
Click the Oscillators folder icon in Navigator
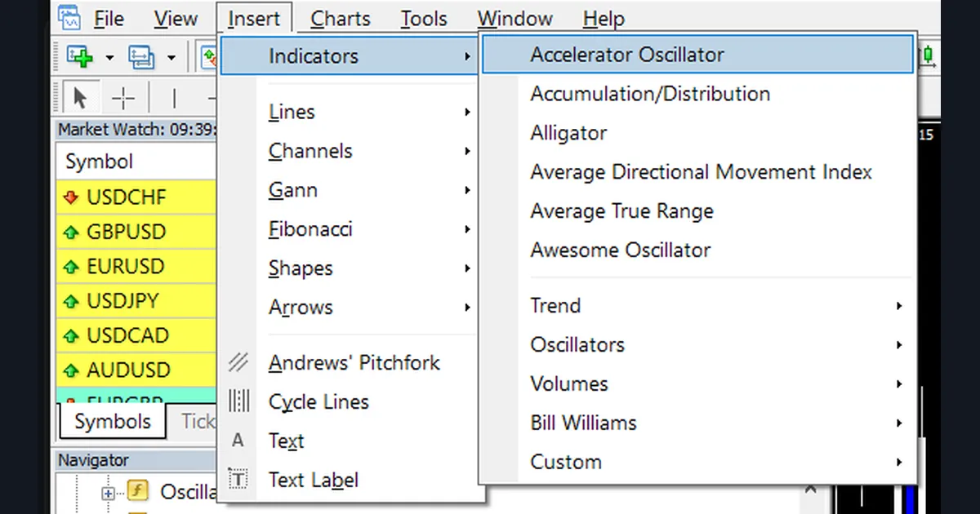(x=137, y=492)
